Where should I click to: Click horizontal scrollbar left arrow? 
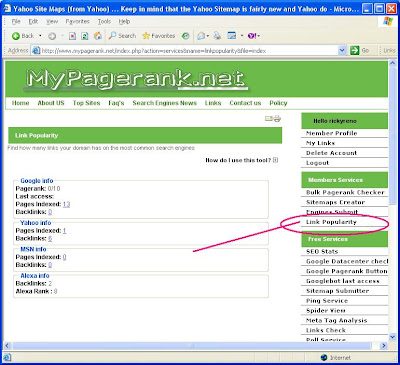coord(7,346)
